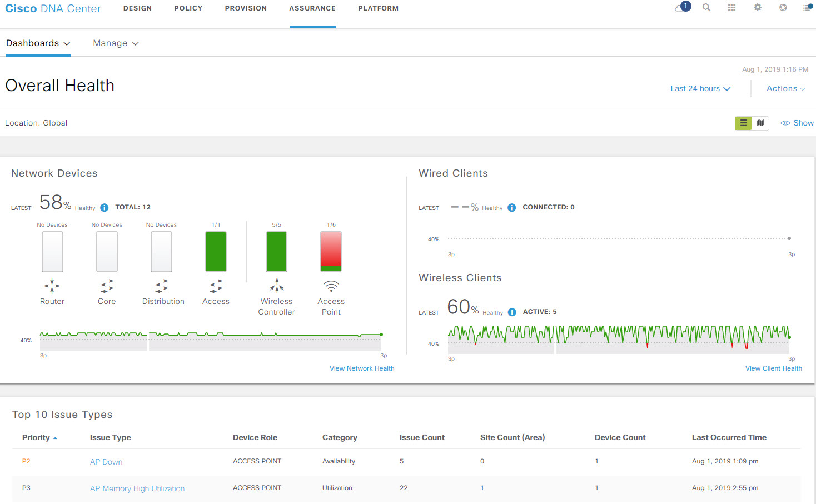Sort by Device Role column header
Image resolution: width=816 pixels, height=504 pixels.
point(255,438)
